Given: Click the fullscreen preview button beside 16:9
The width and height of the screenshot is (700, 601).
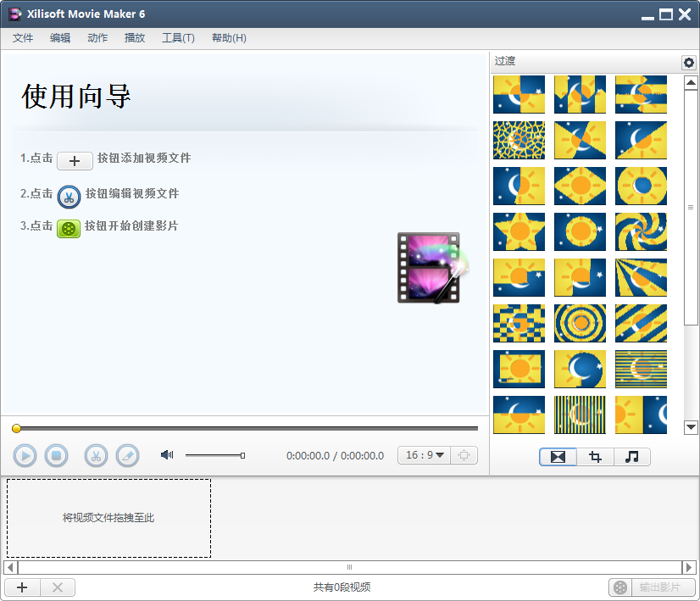Looking at the screenshot, I should coord(464,455).
